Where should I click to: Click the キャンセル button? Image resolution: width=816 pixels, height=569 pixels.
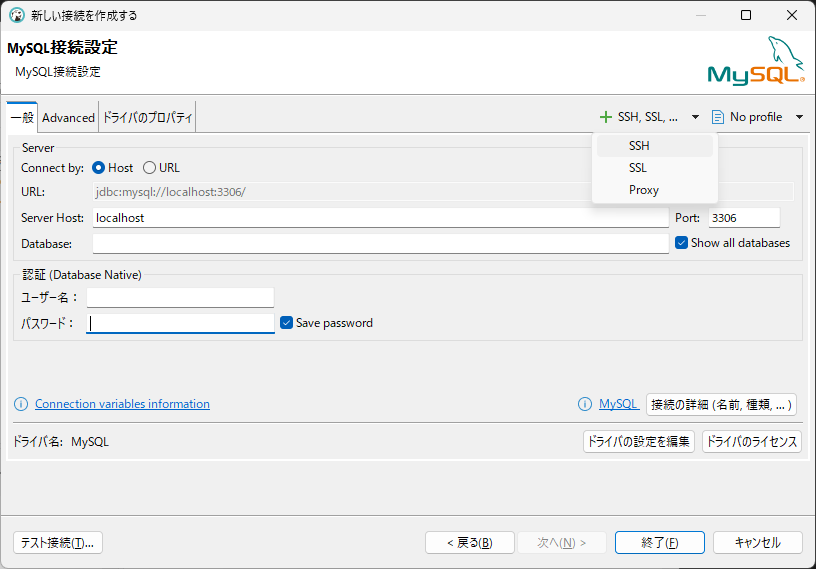[758, 542]
